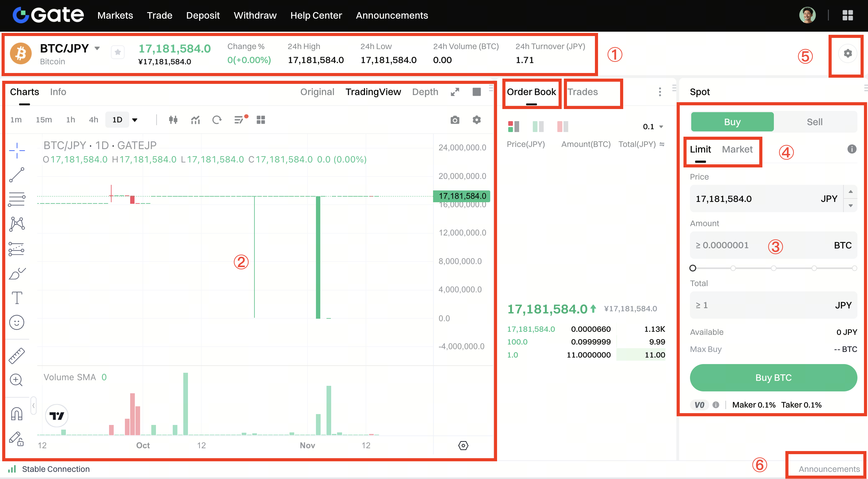The image size is (868, 479).
Task: Open the 1D timeframe dropdown arrow
Action: click(x=135, y=120)
